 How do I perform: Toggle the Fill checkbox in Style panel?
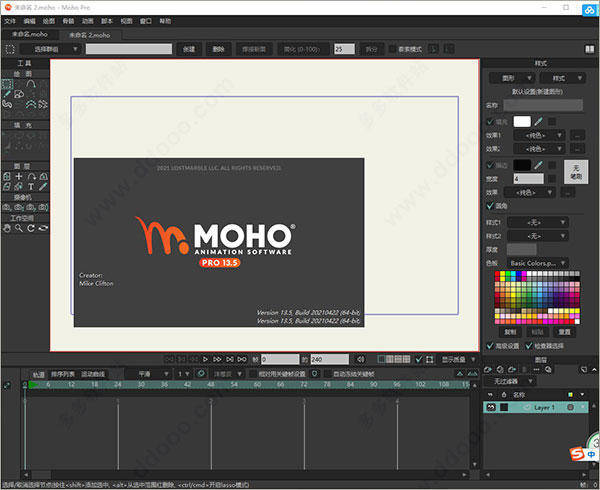point(490,122)
